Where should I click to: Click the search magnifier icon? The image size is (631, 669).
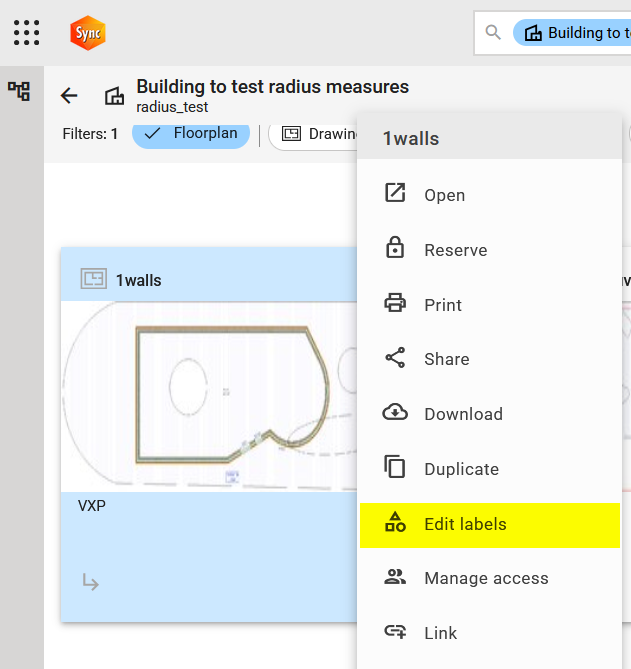(493, 33)
